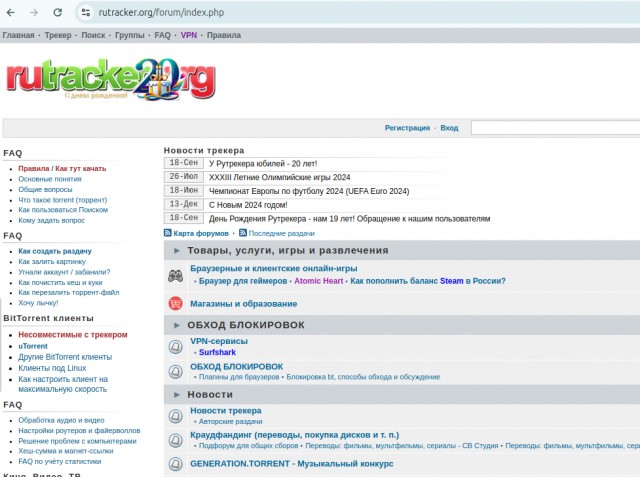This screenshot has height=477, width=640.
Task: Open Авторские раздачи subforum link
Action: coord(230,422)
